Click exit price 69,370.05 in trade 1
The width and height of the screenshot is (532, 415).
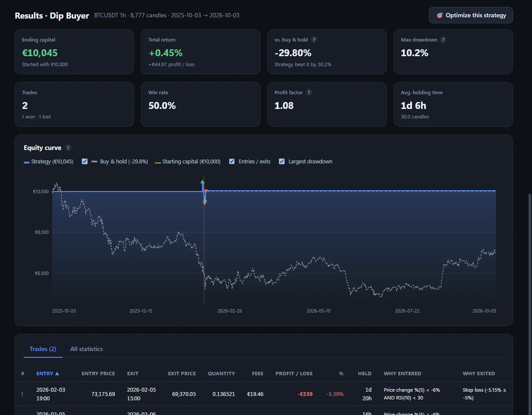[184, 394]
